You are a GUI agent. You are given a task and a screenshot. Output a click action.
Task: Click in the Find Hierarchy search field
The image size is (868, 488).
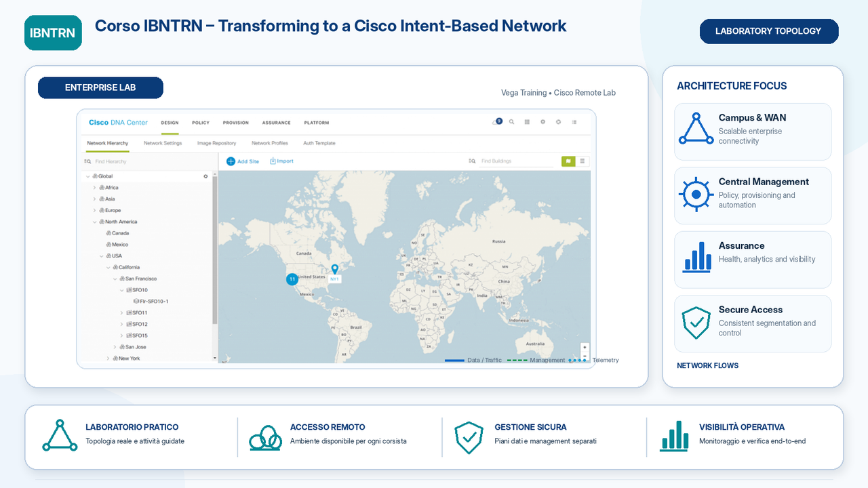coord(148,161)
